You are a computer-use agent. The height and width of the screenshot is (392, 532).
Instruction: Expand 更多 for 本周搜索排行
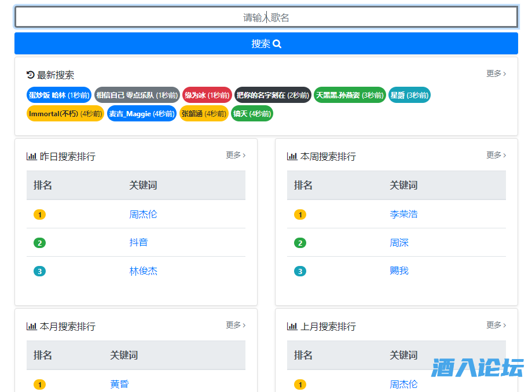496,155
